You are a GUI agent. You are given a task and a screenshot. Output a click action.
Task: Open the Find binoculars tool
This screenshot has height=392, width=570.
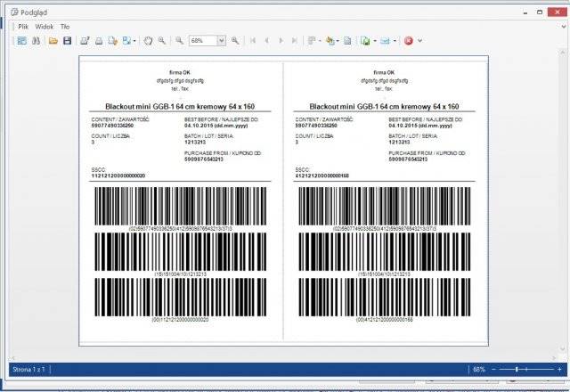coord(36,41)
